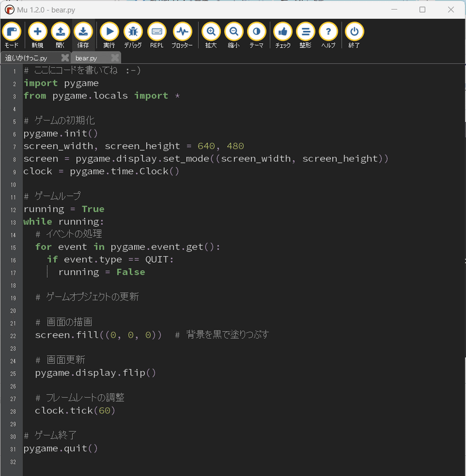The height and width of the screenshot is (476, 466).
Task: Tidy code with 整形
Action: click(x=306, y=35)
